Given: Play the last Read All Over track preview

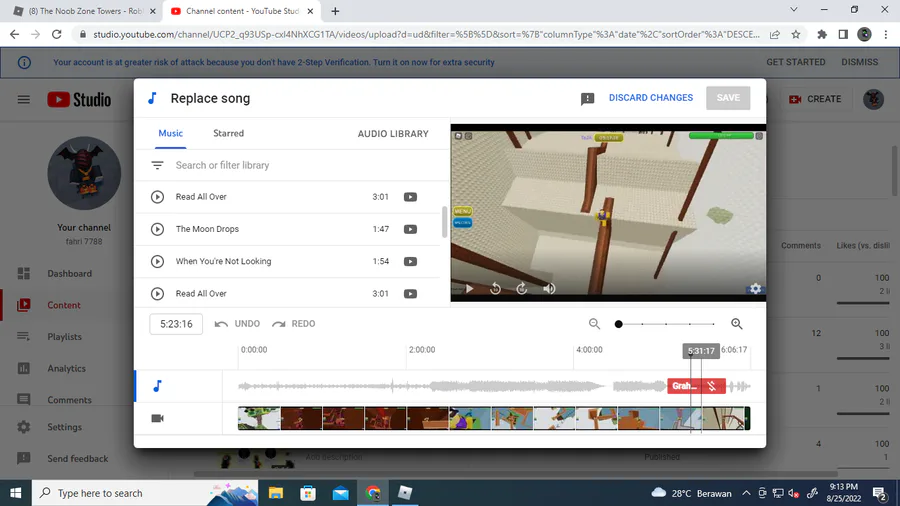Looking at the screenshot, I should tap(157, 294).
